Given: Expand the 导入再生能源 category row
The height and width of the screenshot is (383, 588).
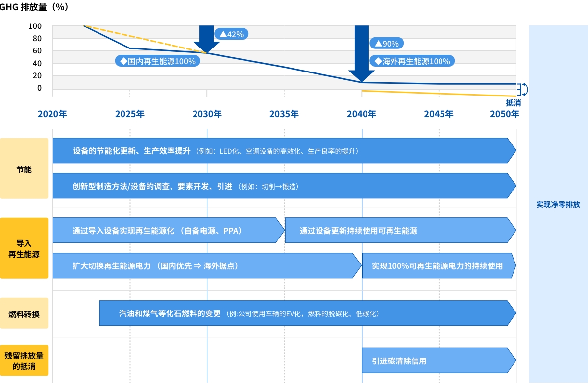Looking at the screenshot, I should (x=24, y=248).
